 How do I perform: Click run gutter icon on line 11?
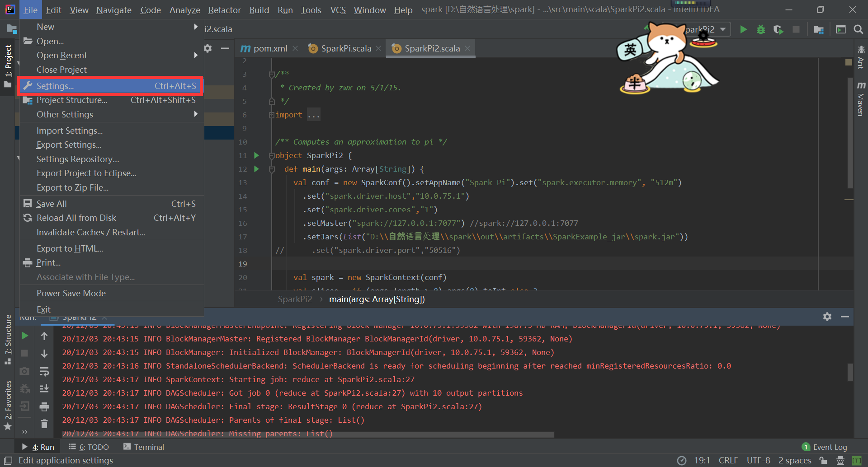pyautogui.click(x=257, y=155)
